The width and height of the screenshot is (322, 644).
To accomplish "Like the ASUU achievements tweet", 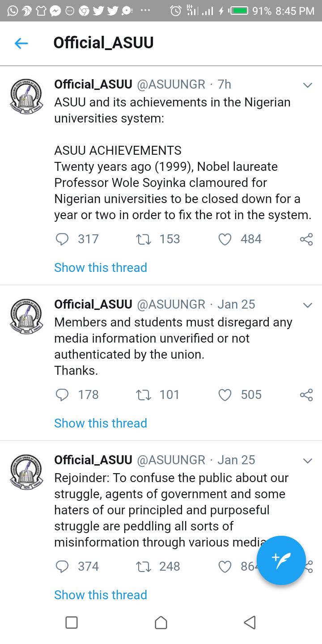I will pos(225,239).
